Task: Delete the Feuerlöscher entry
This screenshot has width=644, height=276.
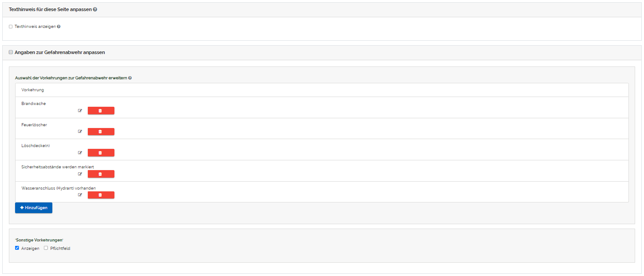Action: click(101, 132)
